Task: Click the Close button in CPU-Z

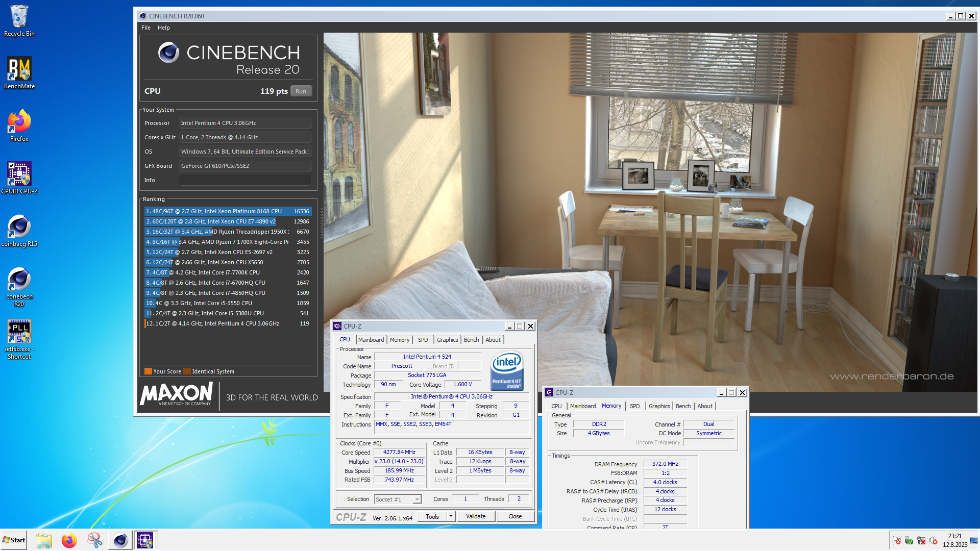Action: tap(515, 516)
